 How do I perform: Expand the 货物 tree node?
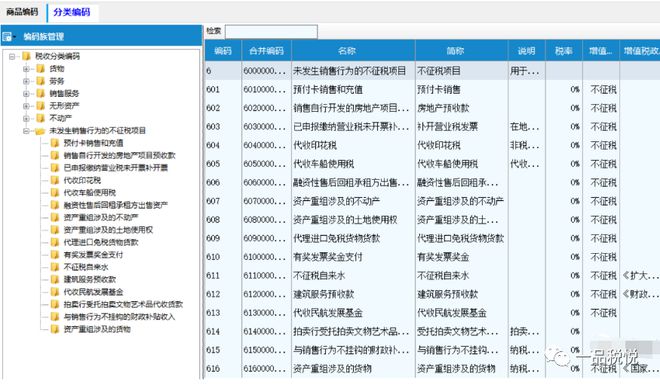[27, 69]
